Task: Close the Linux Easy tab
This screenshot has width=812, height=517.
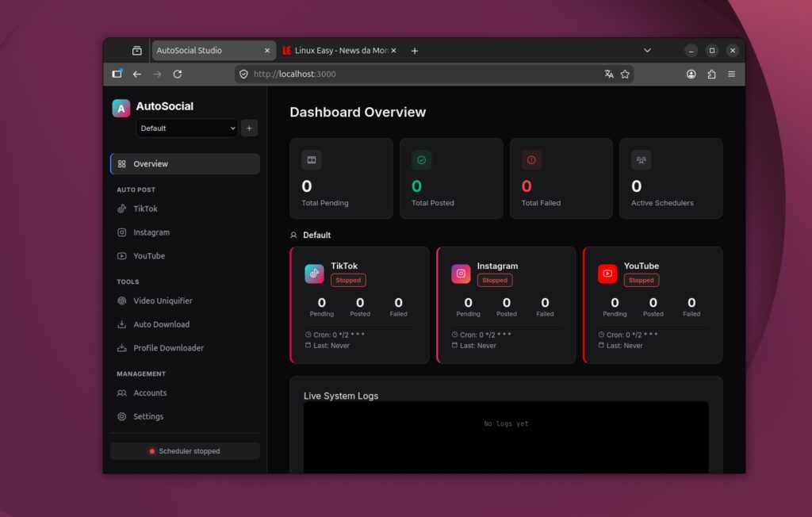Action: tap(393, 50)
